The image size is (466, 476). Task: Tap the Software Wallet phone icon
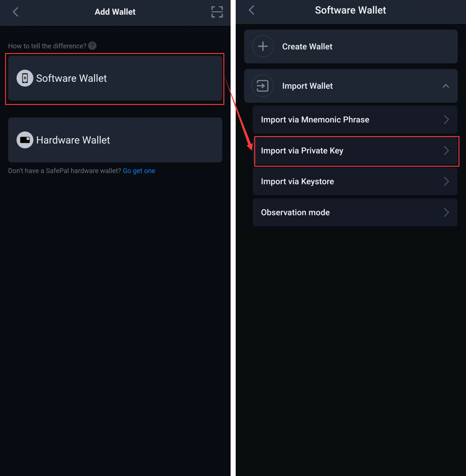point(25,78)
